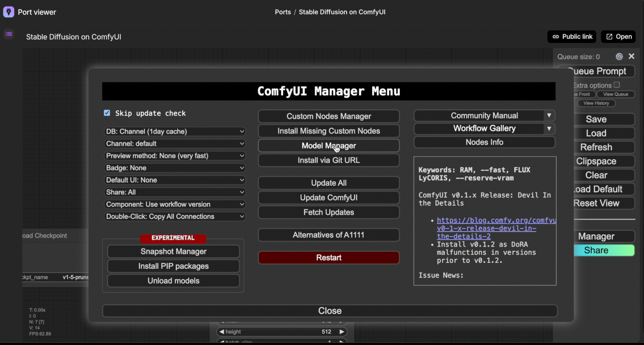The width and height of the screenshot is (644, 345).
Task: Click the Stable Diffusion on ComfyUI breadcrumb
Action: (342, 12)
